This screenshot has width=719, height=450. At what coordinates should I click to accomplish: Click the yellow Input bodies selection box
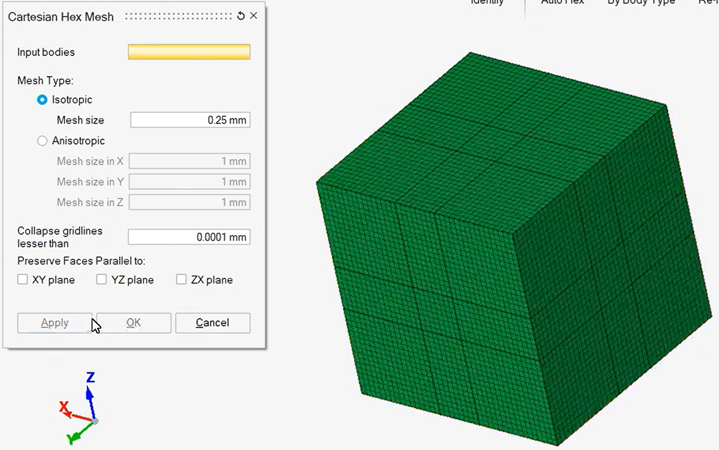point(189,52)
